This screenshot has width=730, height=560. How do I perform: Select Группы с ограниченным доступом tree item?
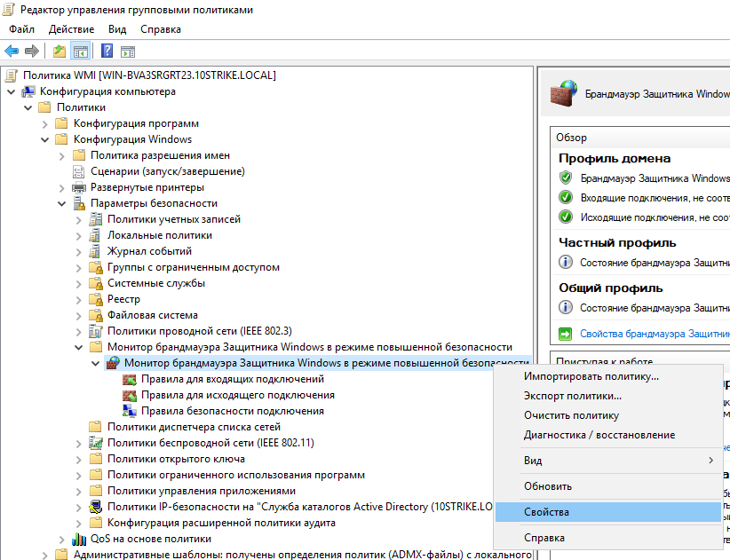pyautogui.click(x=194, y=267)
